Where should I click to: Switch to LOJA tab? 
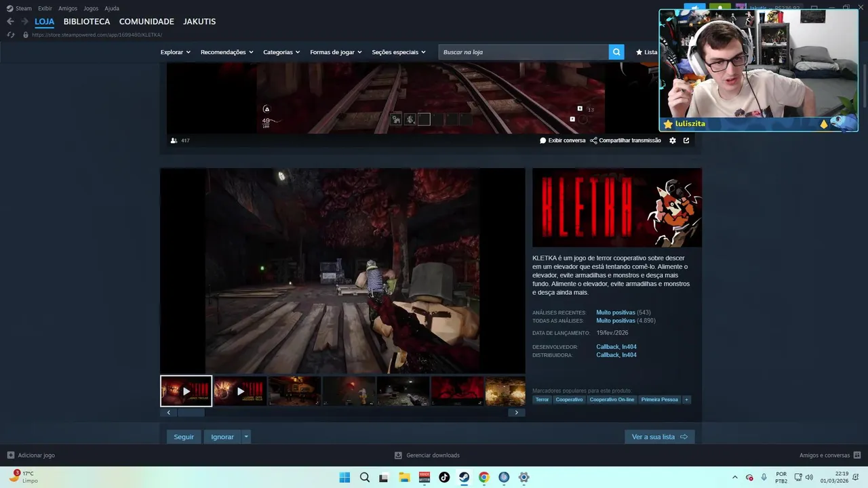45,22
